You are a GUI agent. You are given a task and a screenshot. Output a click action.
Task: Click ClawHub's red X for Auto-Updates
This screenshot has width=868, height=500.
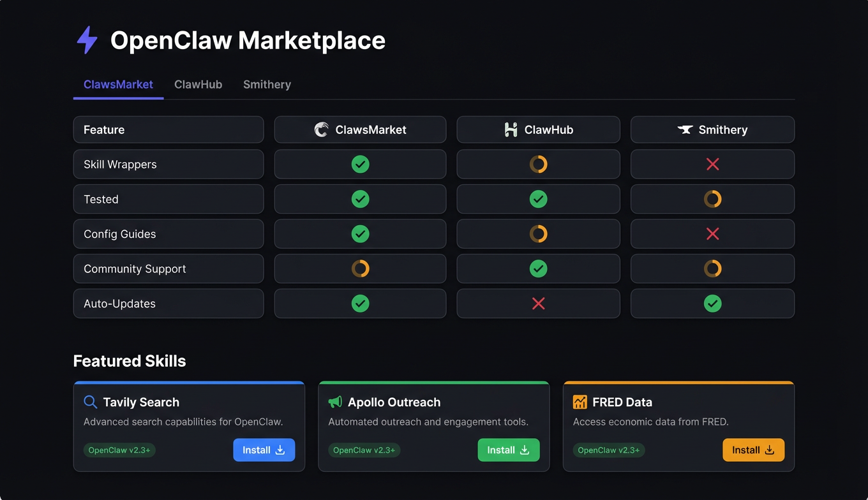538,304
